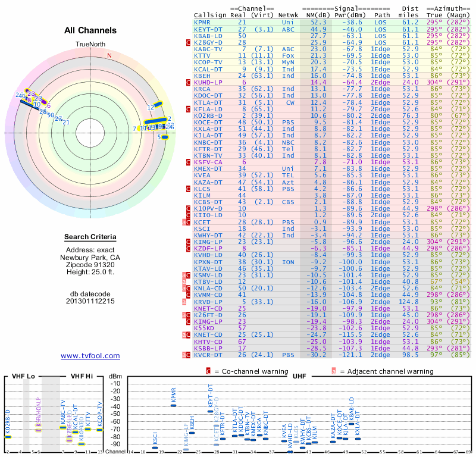
Task: Select the KABC-TV callsign row
Action: [208, 49]
